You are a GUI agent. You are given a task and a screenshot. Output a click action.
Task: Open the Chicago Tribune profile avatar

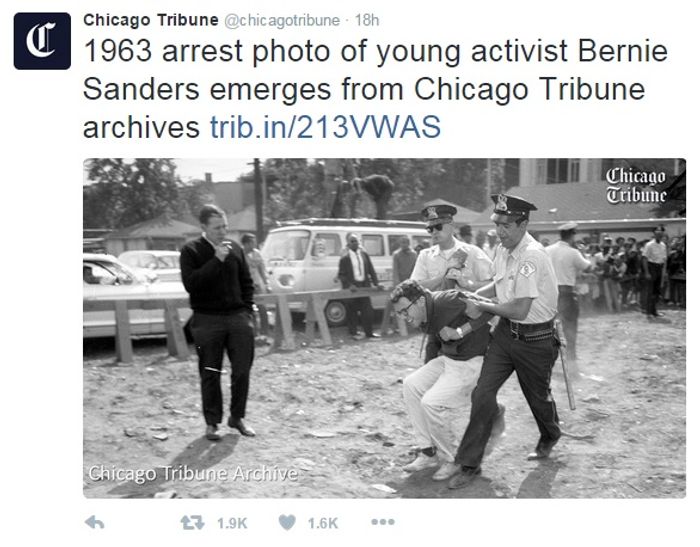click(x=42, y=41)
